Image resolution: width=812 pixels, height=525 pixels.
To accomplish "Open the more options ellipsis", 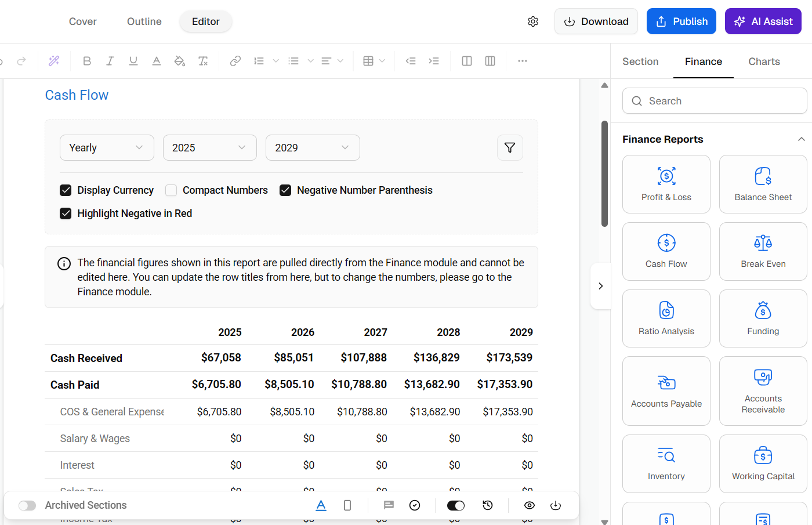I will (523, 61).
